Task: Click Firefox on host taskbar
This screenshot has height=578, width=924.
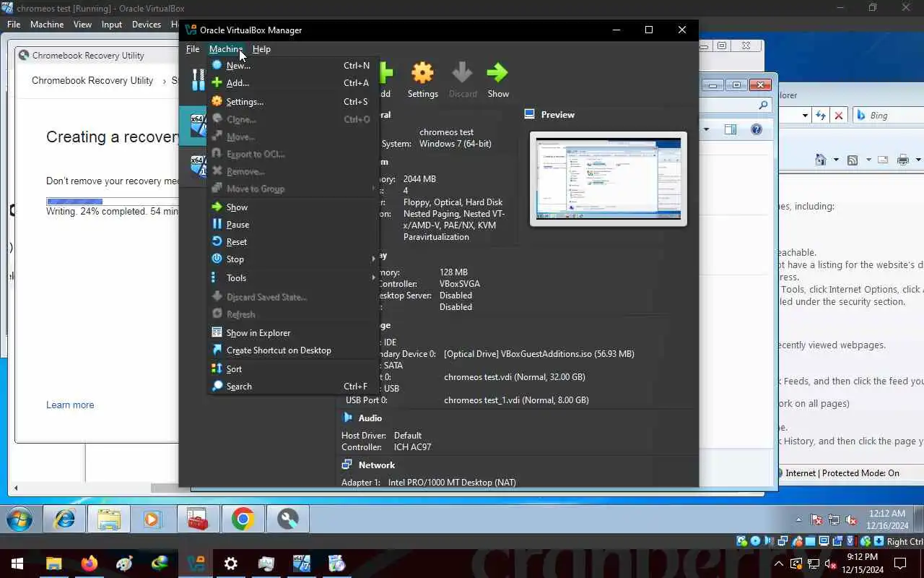Action: (x=90, y=564)
